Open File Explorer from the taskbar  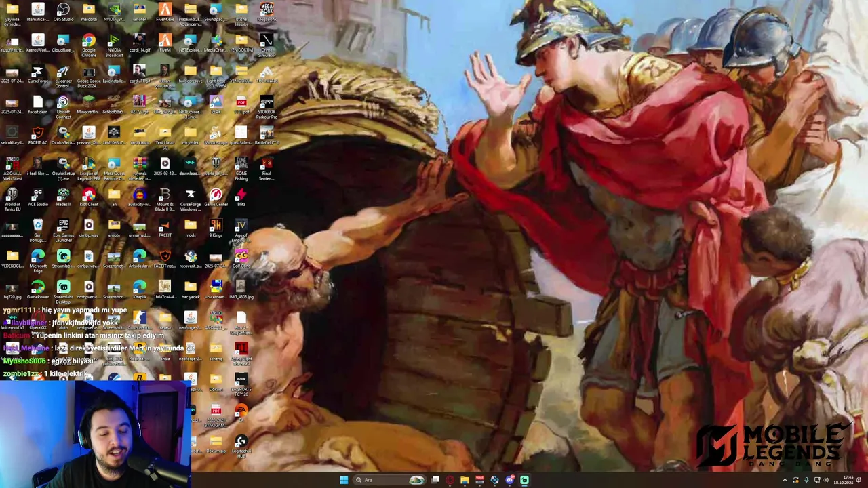(465, 480)
